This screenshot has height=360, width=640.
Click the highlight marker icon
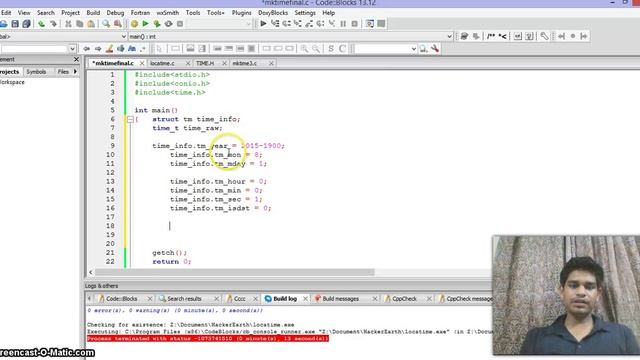coord(109,49)
